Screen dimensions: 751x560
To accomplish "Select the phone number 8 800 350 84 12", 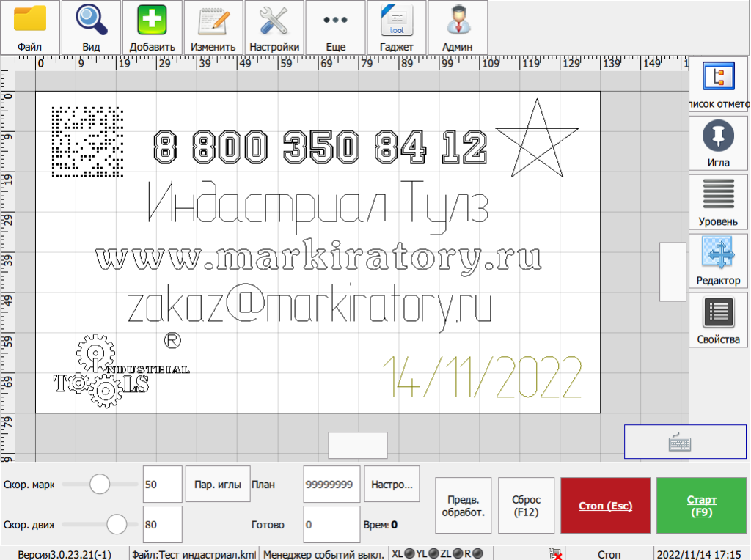I will (320, 147).
